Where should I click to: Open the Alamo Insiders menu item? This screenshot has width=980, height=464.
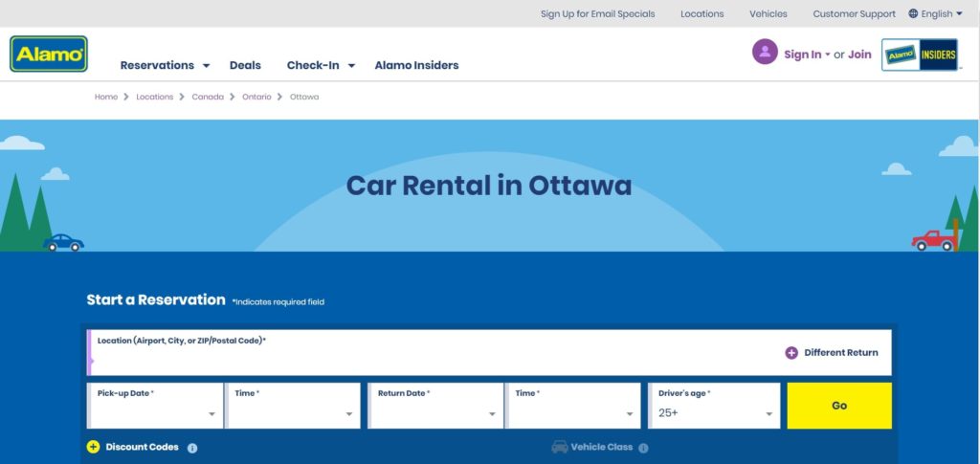[x=416, y=65]
